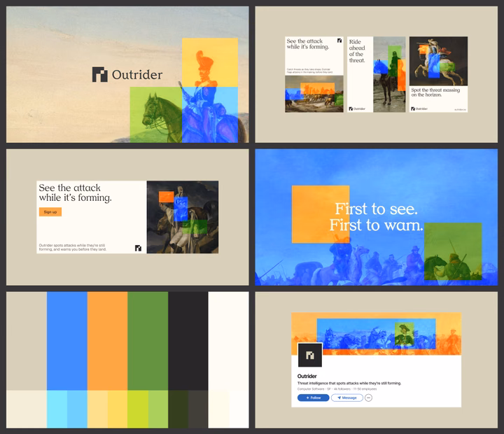
Task: Select the large beige palette swatch
Action: click(27, 341)
